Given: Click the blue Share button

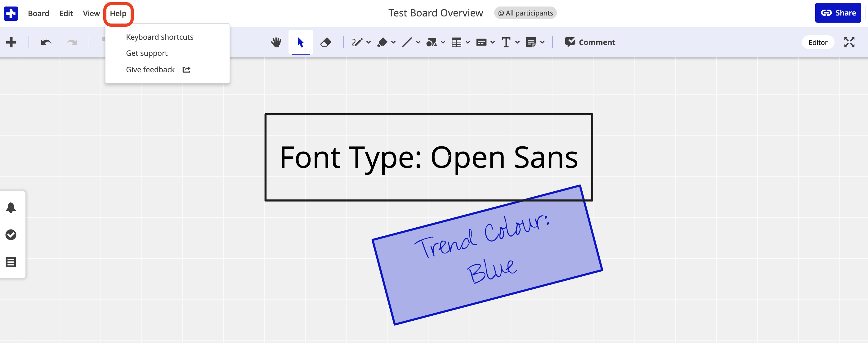Looking at the screenshot, I should 838,13.
